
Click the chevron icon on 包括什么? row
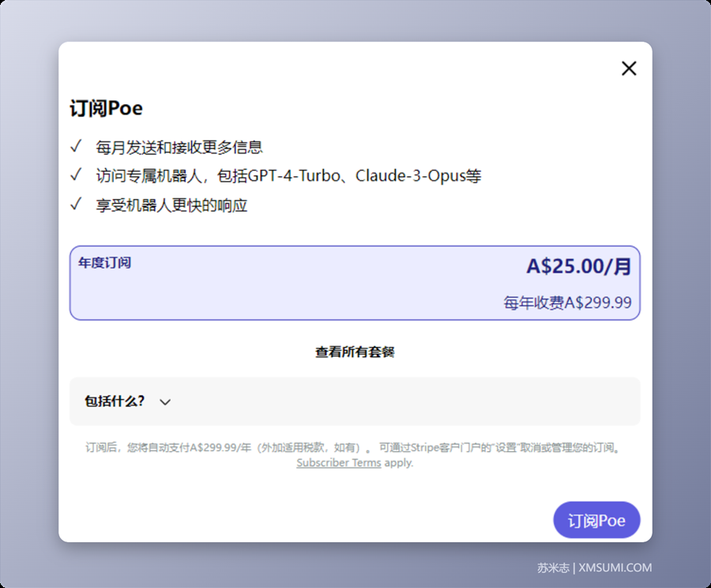pos(166,402)
